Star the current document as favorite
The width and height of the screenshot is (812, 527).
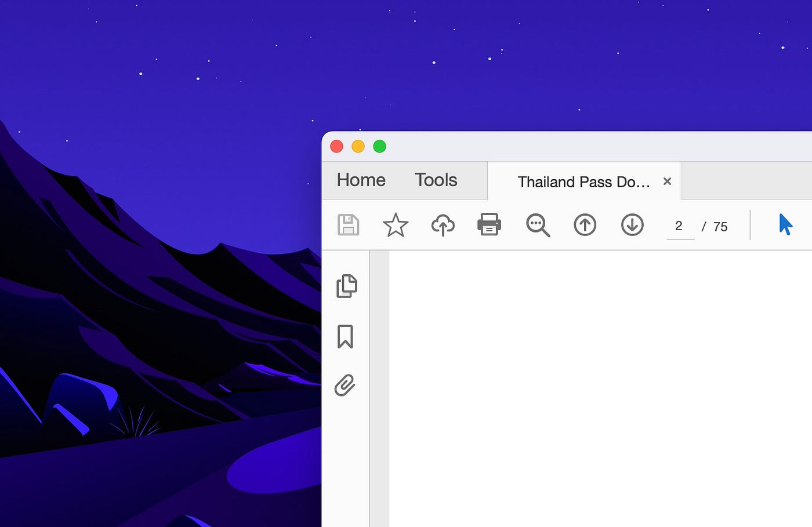[x=396, y=225]
